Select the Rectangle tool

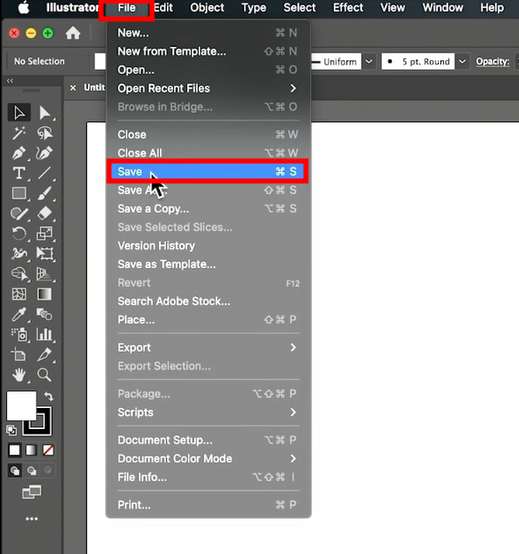(19, 194)
